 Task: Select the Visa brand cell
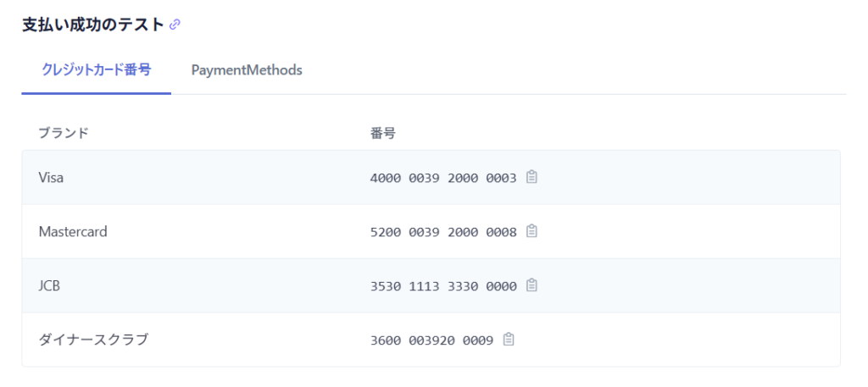coord(51,178)
